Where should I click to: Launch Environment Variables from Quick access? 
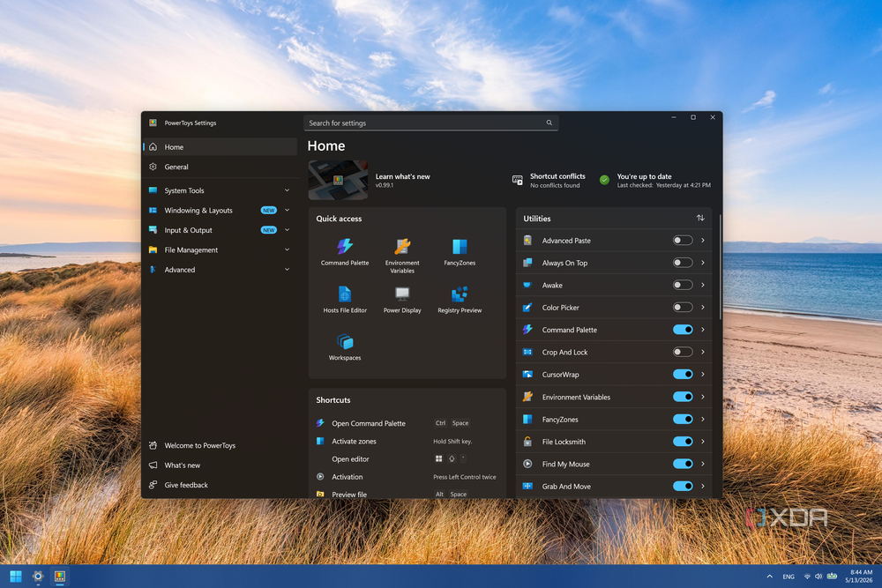[402, 256]
